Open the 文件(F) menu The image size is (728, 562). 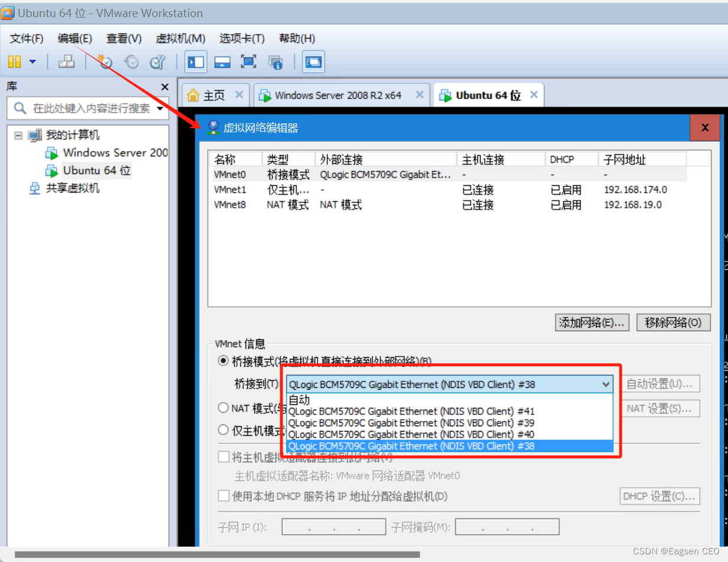(x=27, y=38)
